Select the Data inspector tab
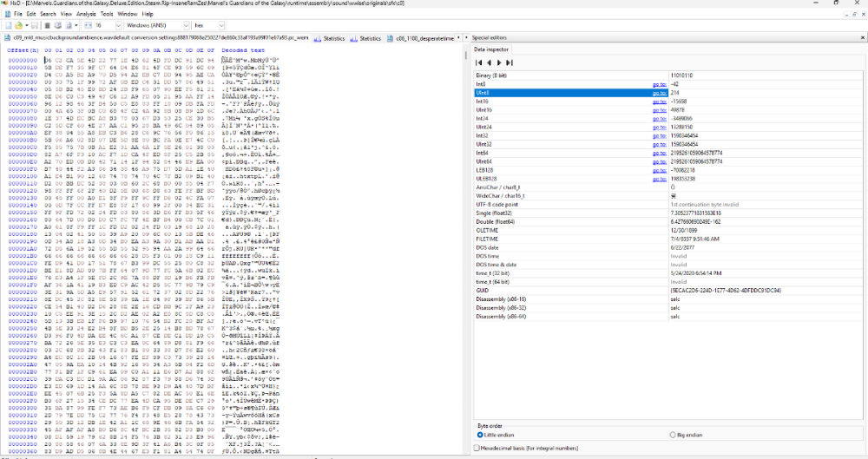The image size is (868, 459). [x=491, y=49]
